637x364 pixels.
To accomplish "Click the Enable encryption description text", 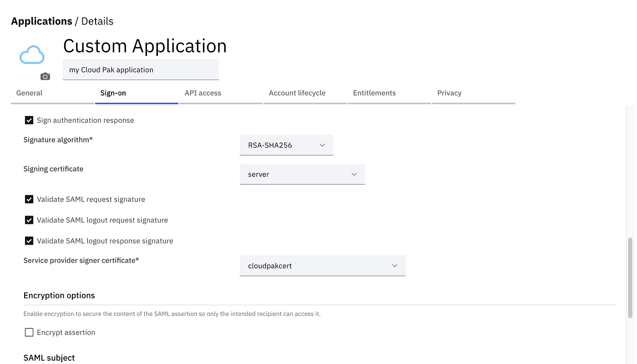I will pos(172,314).
